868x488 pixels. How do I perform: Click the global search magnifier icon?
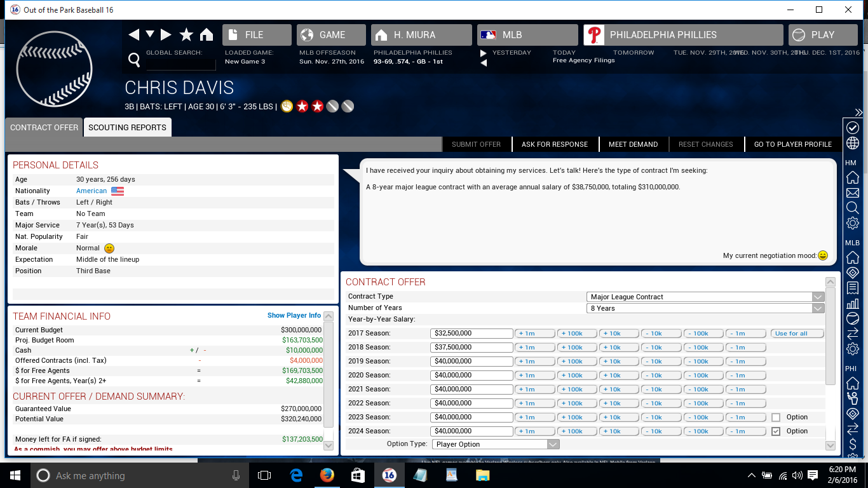134,60
